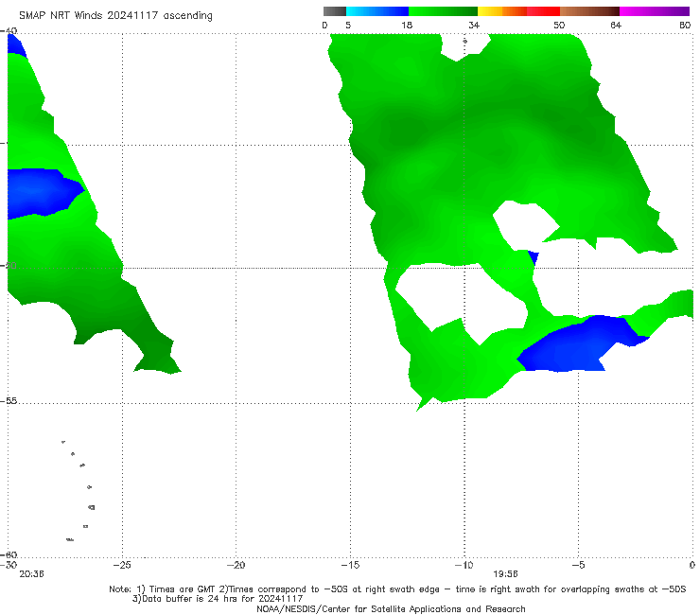Click the longitude axis label "-5"
This screenshot has width=700, height=615.
click(578, 565)
